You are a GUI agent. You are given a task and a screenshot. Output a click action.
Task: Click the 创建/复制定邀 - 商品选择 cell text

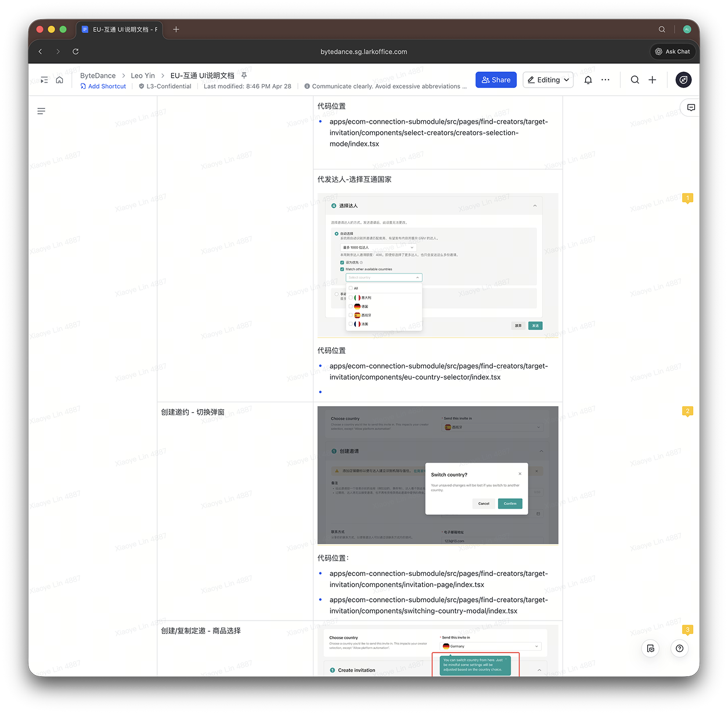pos(201,631)
